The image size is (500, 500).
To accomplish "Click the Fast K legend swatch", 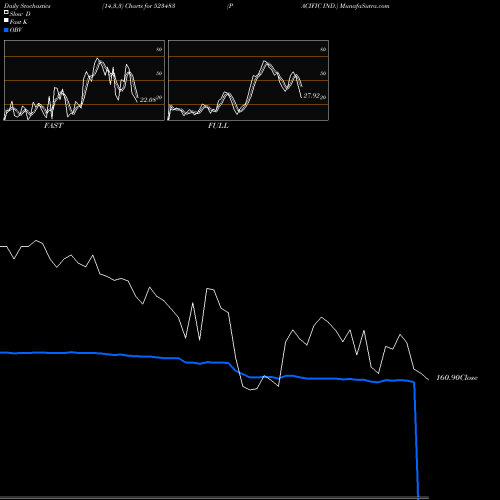I will click(x=6, y=20).
